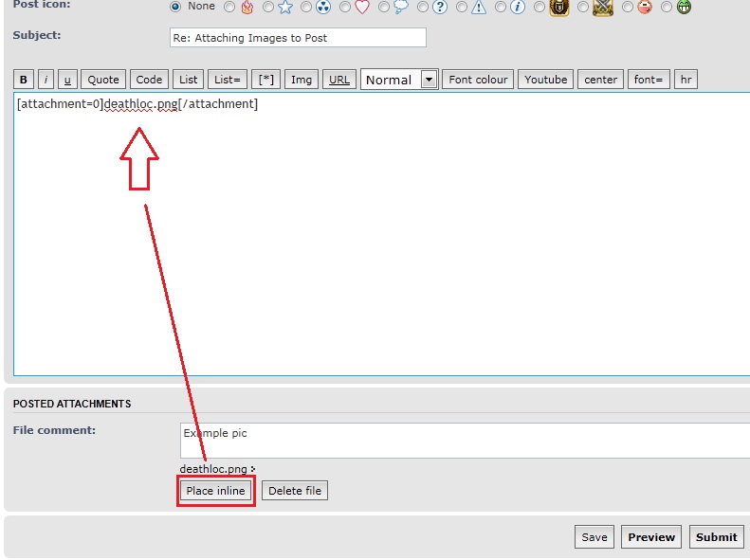Choose the radio button beside the info icon
The image size is (750, 560).
[501, 7]
